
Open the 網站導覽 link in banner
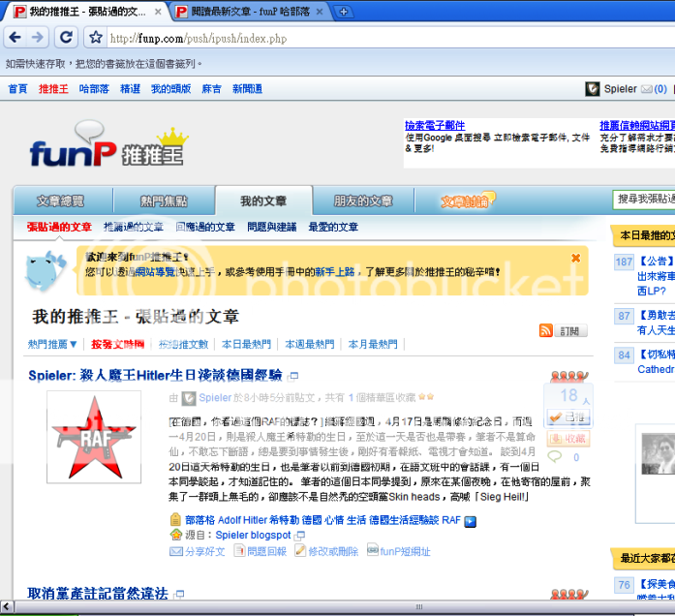coord(155,272)
